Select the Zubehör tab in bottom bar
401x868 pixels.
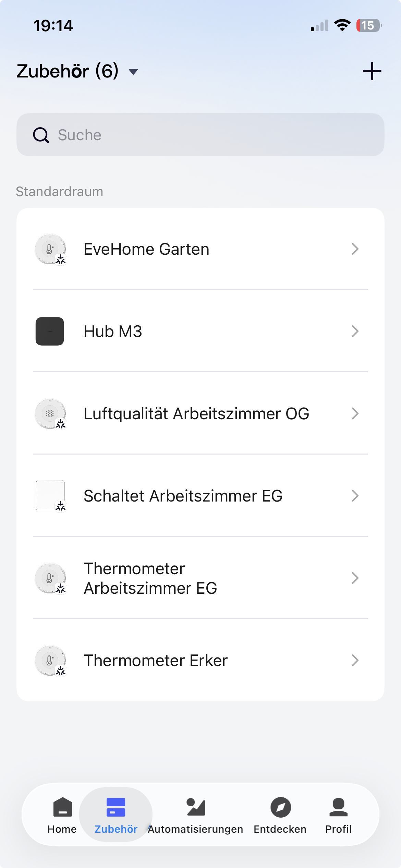tap(116, 815)
